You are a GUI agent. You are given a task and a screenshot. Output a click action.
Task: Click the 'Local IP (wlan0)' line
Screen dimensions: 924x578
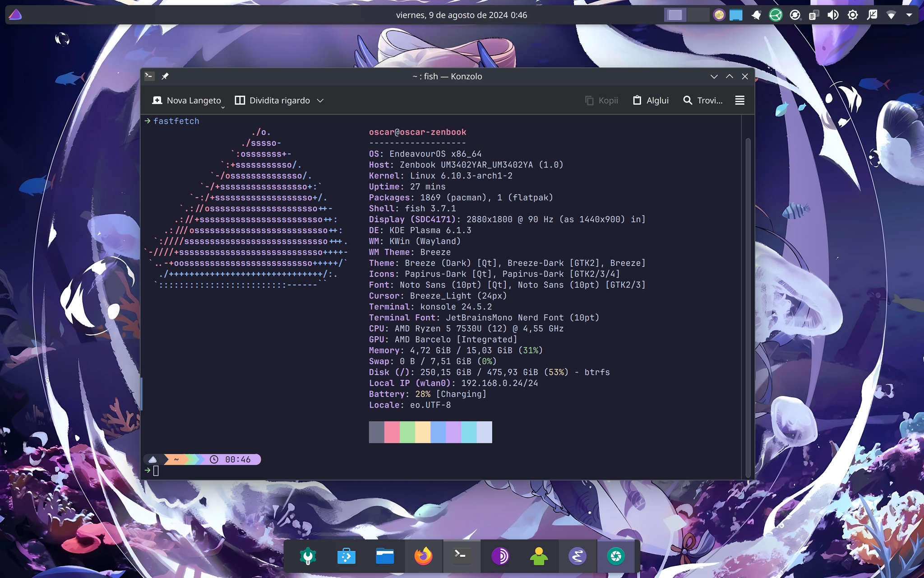[453, 383]
